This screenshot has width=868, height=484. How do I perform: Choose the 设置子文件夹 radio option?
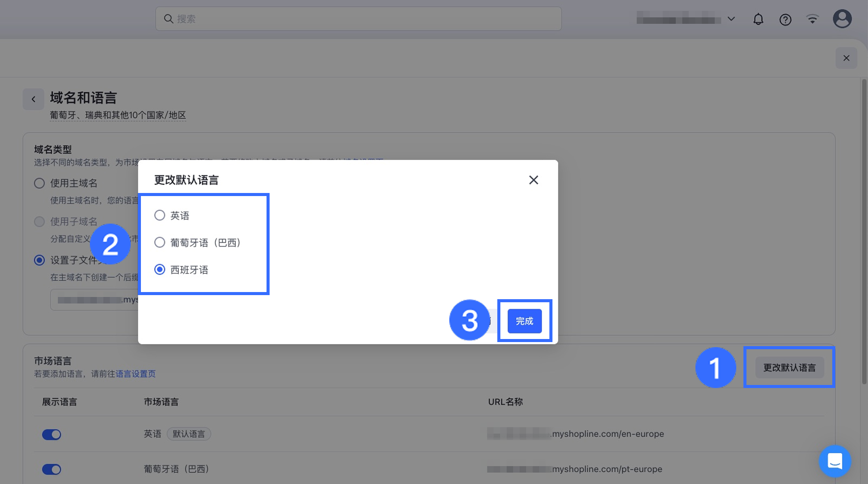coord(39,260)
